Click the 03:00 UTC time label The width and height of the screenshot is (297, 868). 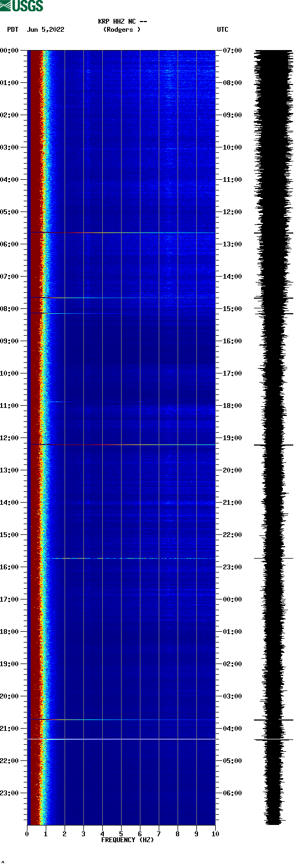[x=232, y=696]
